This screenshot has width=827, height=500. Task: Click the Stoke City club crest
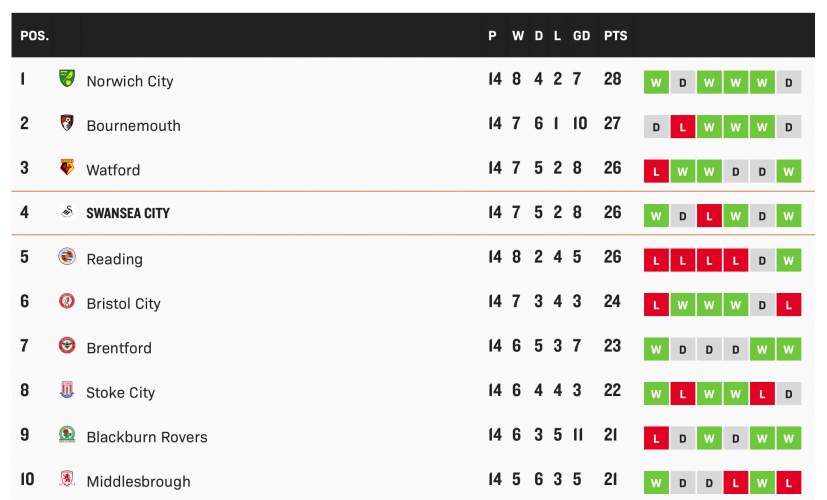67,390
